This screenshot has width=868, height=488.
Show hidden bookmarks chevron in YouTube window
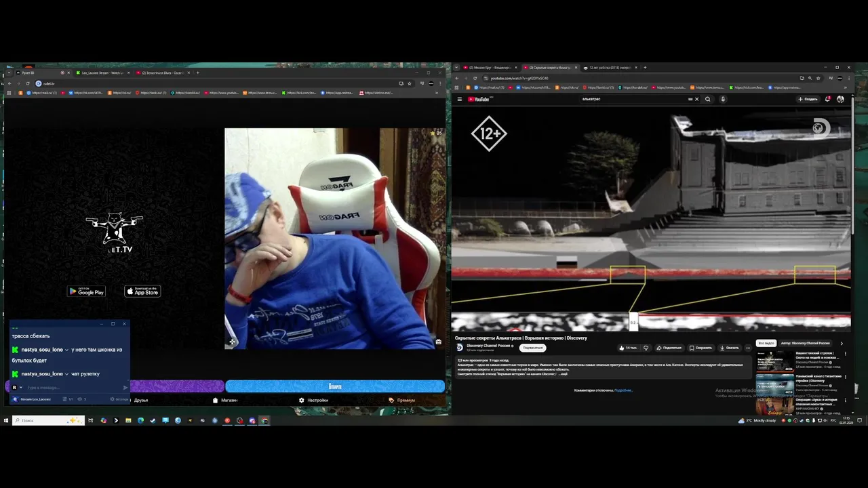(846, 87)
